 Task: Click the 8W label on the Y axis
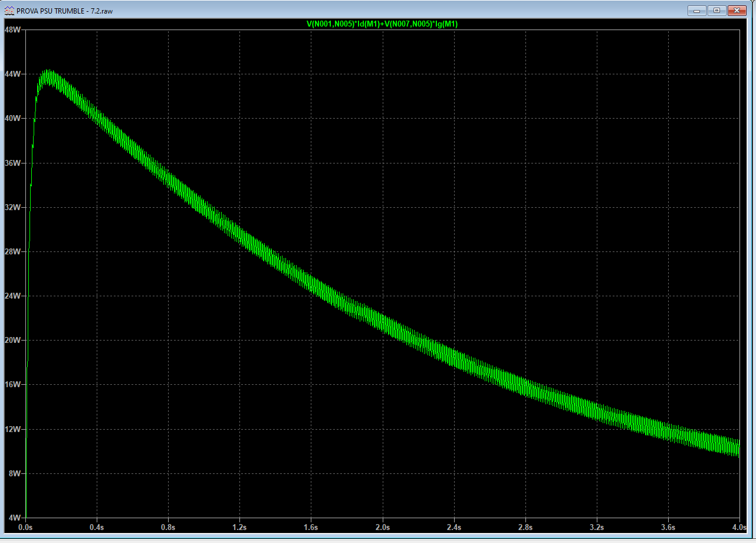click(14, 473)
